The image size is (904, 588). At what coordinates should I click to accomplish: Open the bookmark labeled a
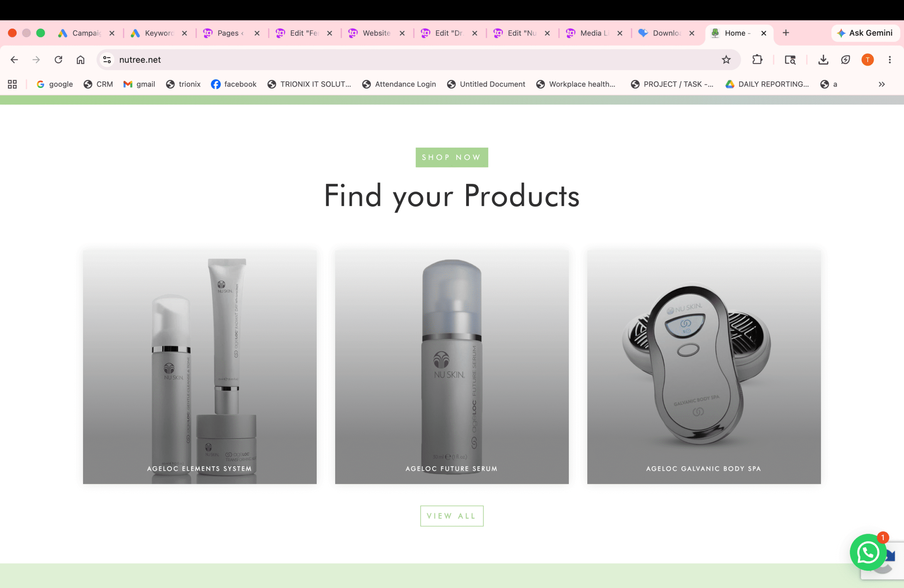click(829, 84)
